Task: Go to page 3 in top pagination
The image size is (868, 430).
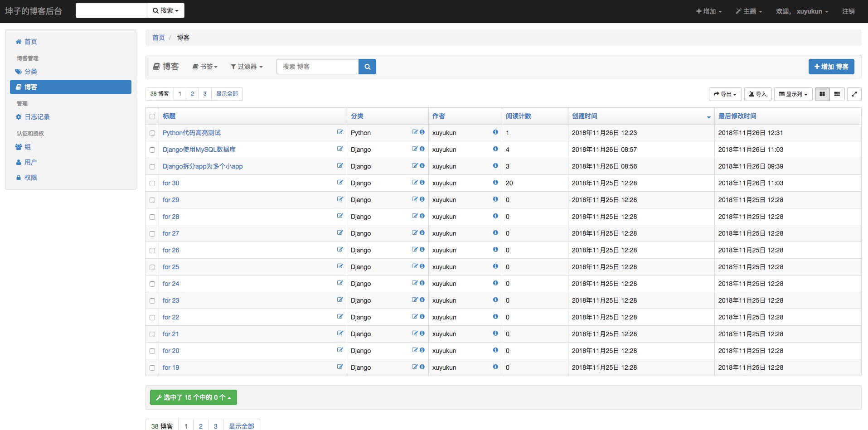Action: point(205,94)
